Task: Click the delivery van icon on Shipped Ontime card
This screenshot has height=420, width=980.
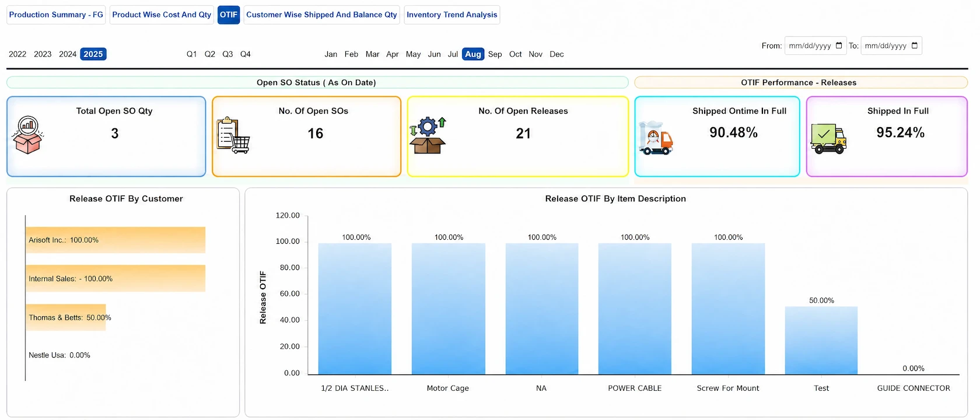Action: click(656, 138)
